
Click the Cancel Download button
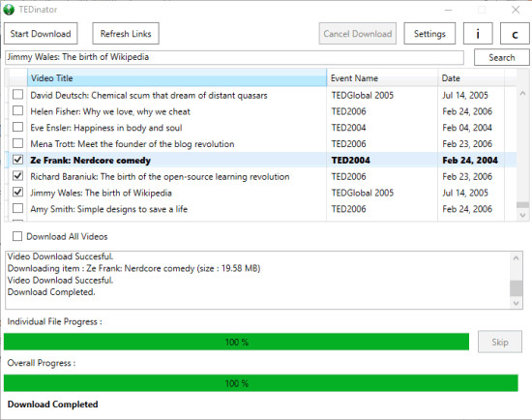tap(357, 34)
